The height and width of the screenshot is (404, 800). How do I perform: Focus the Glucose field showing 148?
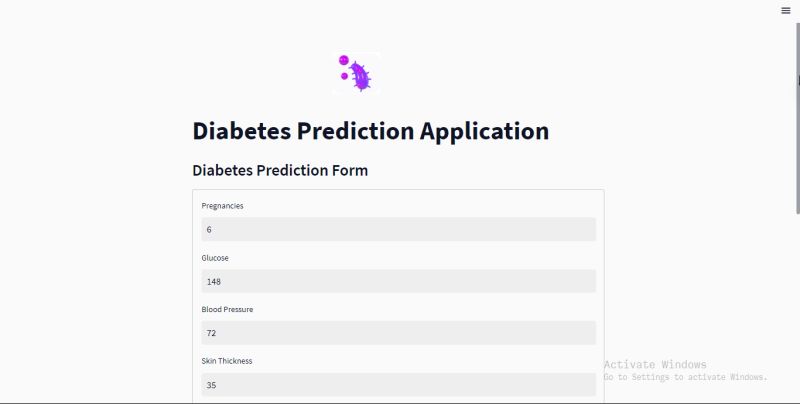point(398,282)
